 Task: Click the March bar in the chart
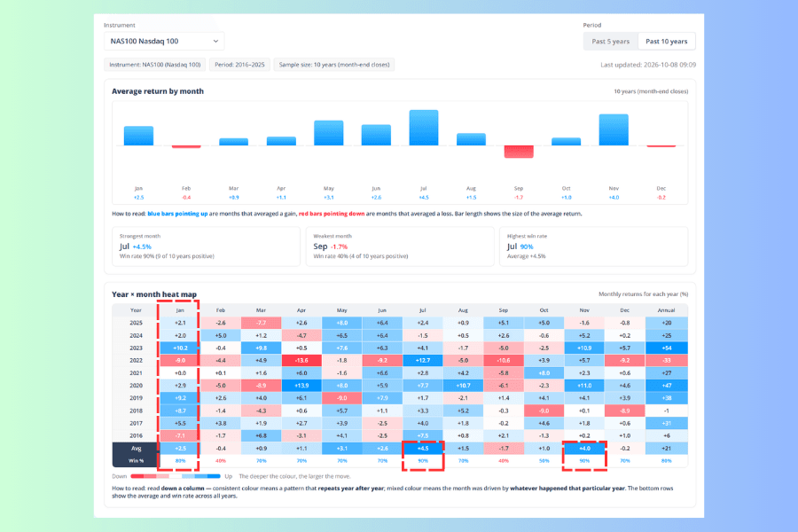[x=233, y=142]
